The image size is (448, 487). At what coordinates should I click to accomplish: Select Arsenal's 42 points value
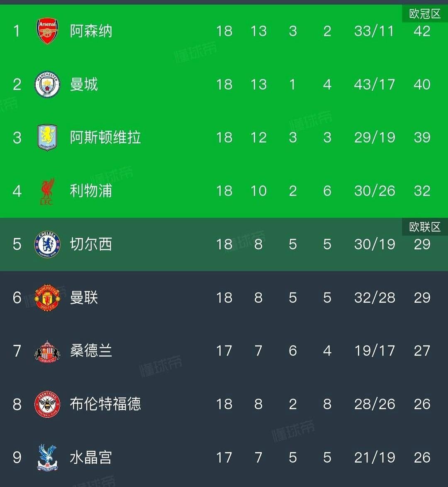[422, 31]
